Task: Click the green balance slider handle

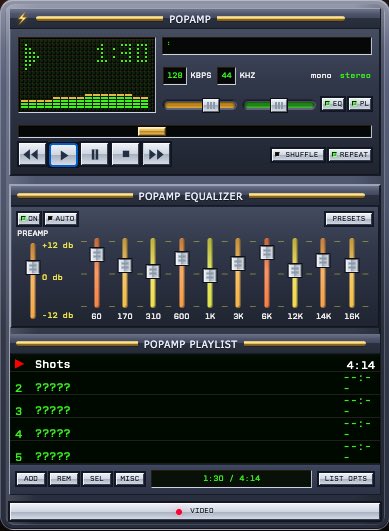Action: 279,105
